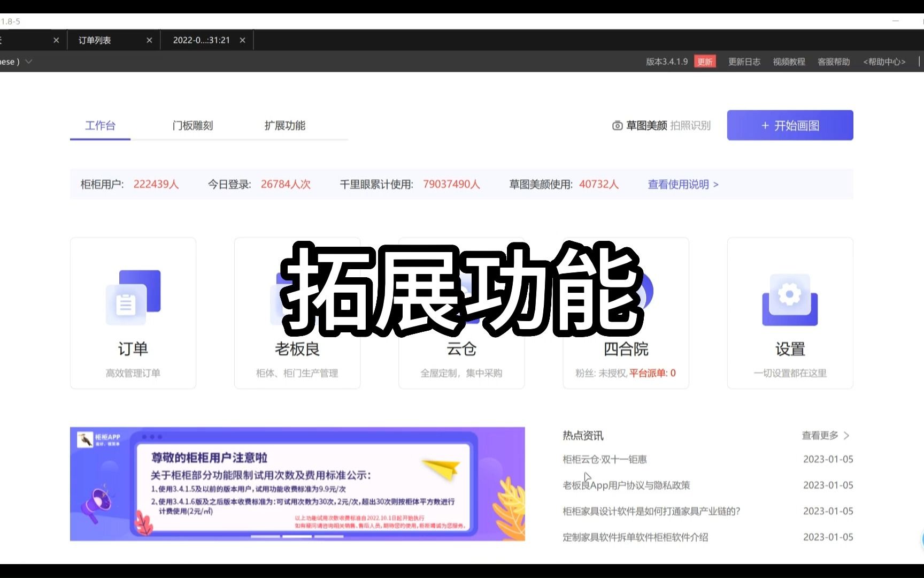Open news item 定制家具软件拆单软件柜柜软件介绍
Viewport: 924px width, 578px height.
(635, 537)
